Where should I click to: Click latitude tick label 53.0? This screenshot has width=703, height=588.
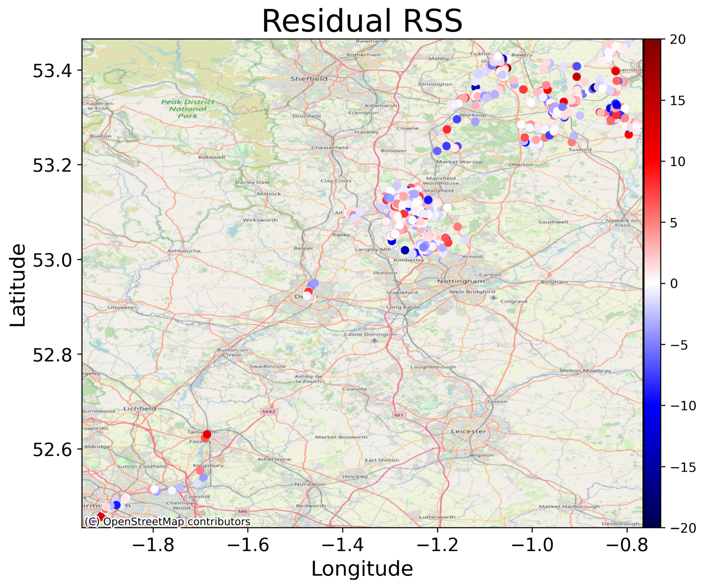click(52, 260)
